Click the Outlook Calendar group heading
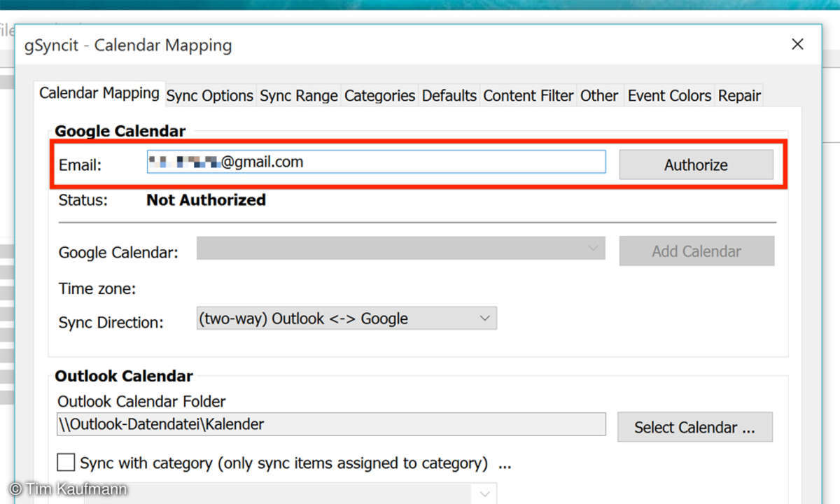Viewport: 840px width, 504px height. coord(124,376)
